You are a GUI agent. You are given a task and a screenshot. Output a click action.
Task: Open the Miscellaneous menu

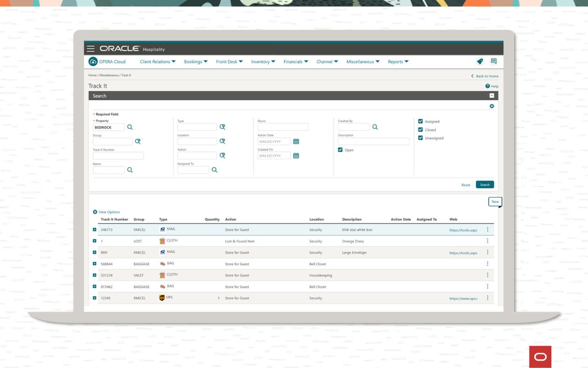pyautogui.click(x=363, y=62)
